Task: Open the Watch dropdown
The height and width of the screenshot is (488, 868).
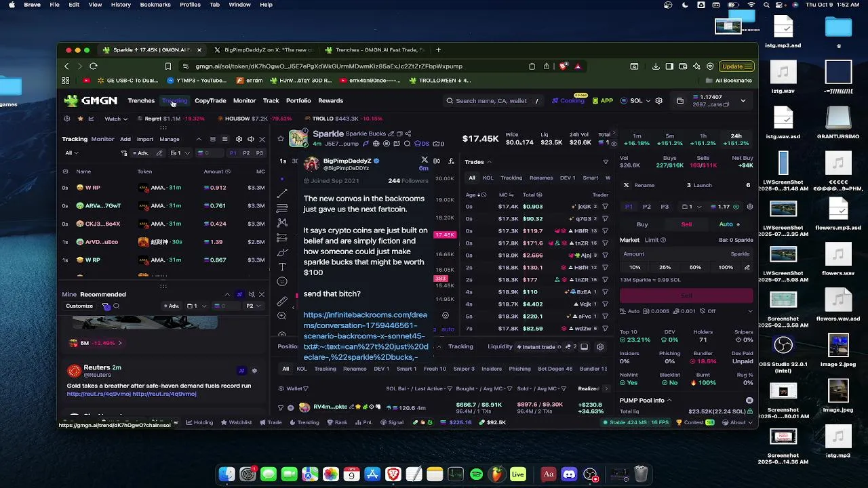Action: [116, 119]
